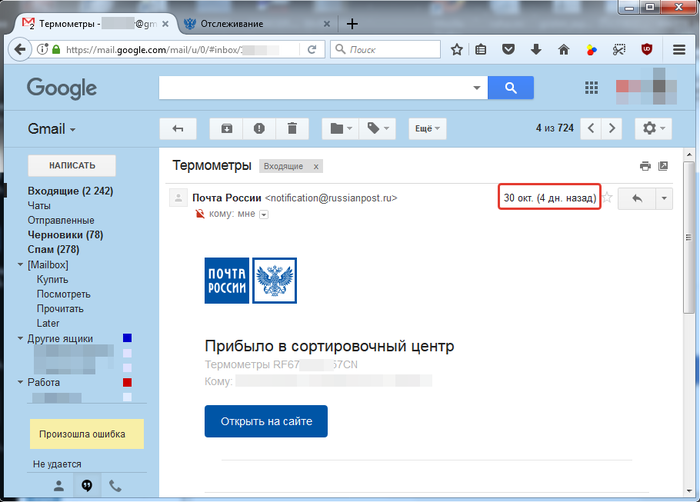This screenshot has height=502, width=700.
Task: Report message as spam
Action: tap(259, 128)
